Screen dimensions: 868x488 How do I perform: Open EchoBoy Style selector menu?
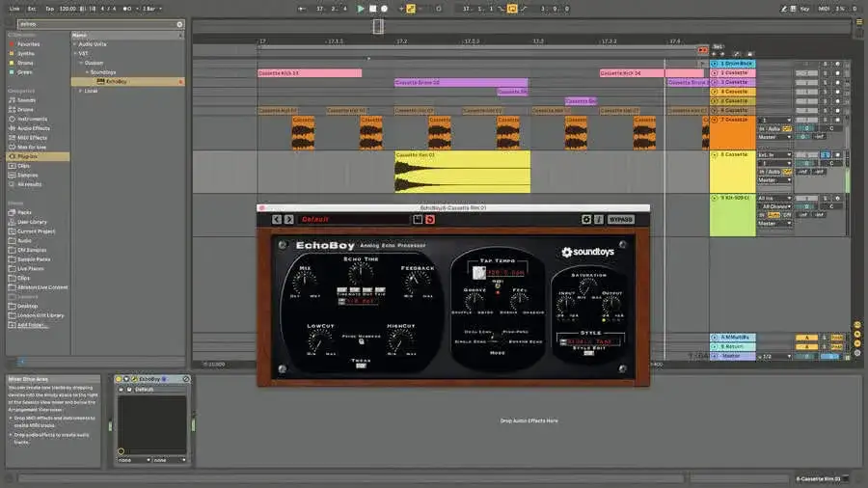[590, 342]
